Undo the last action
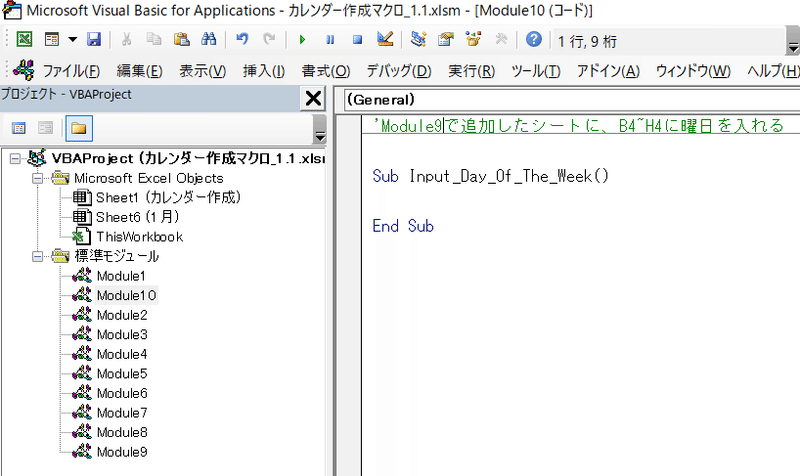 pyautogui.click(x=242, y=39)
